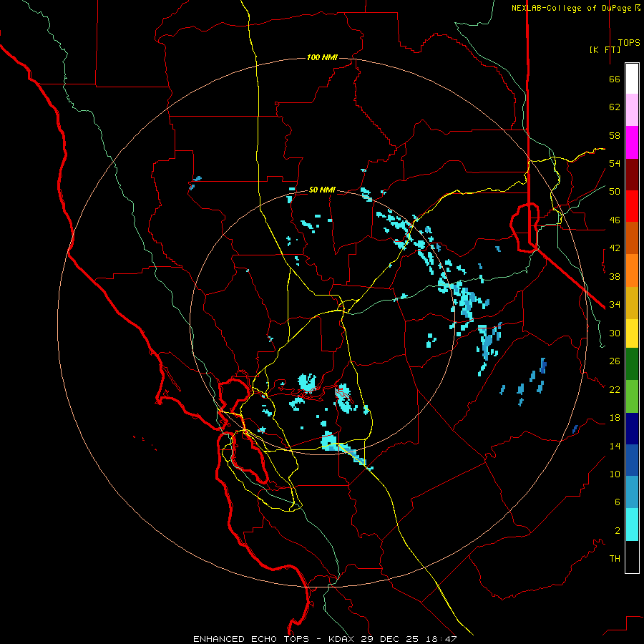Screen dimensions: 644x644
Task: Click the "66" legend value
Action: point(615,79)
